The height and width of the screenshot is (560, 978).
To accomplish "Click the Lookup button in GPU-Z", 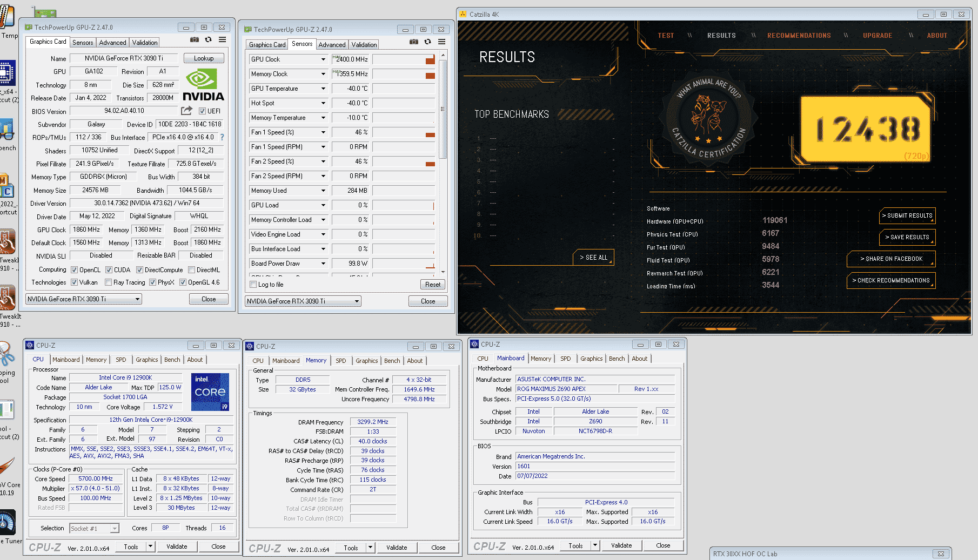I will point(204,58).
